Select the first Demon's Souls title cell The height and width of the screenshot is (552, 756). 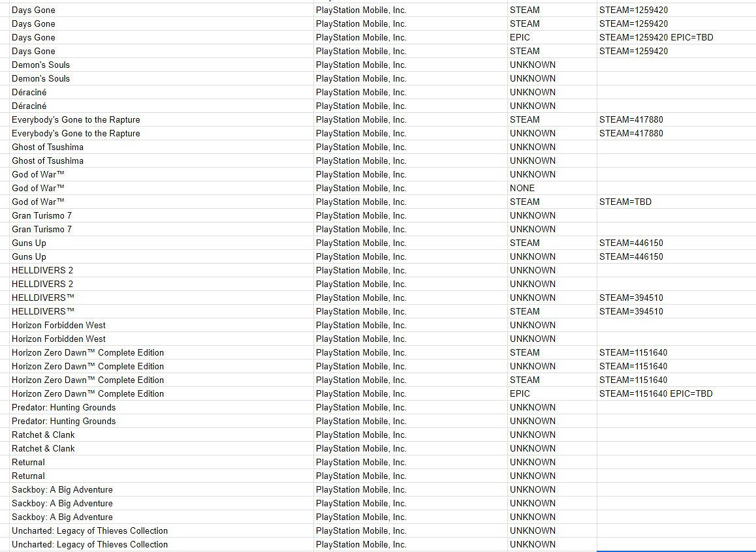(x=40, y=65)
